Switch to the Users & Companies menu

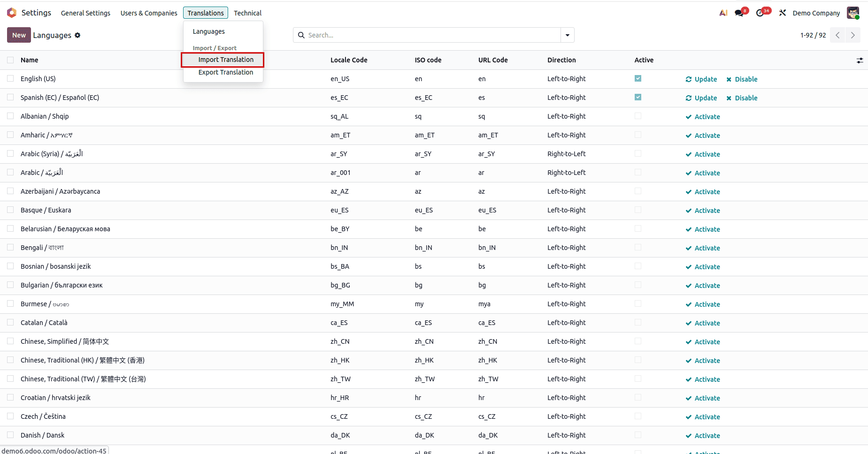148,13
